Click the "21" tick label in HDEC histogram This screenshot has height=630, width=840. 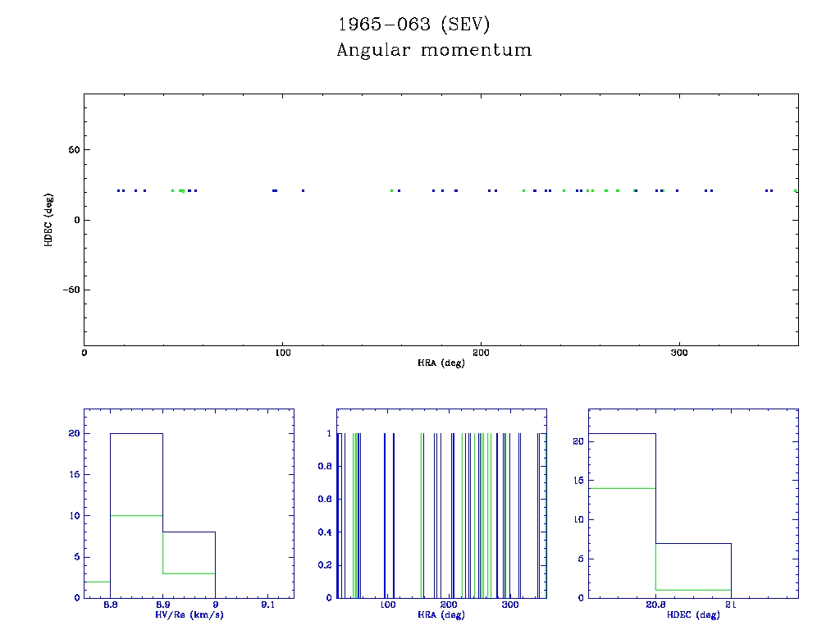click(x=731, y=605)
